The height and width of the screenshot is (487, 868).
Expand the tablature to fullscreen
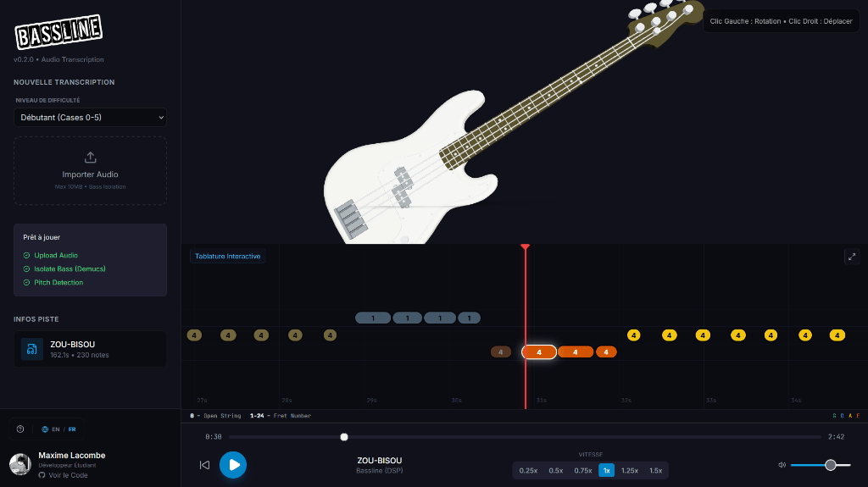click(x=851, y=257)
